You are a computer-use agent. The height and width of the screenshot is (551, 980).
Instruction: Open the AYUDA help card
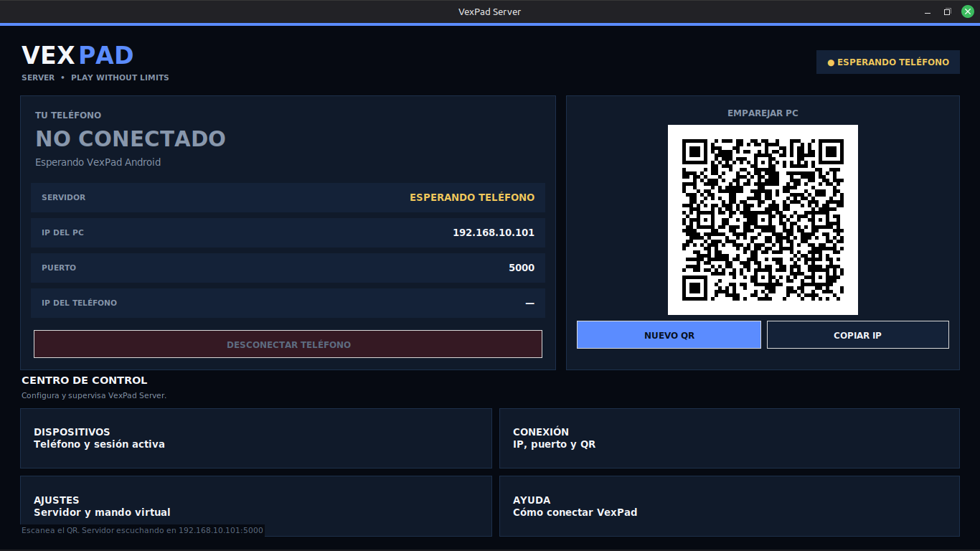pyautogui.click(x=729, y=506)
